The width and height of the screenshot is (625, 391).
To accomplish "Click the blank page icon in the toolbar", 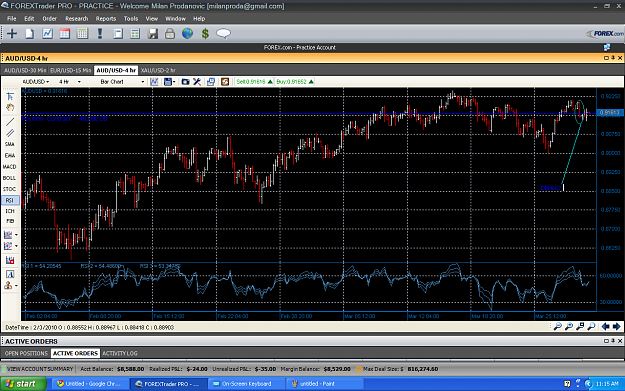I will 29,33.
